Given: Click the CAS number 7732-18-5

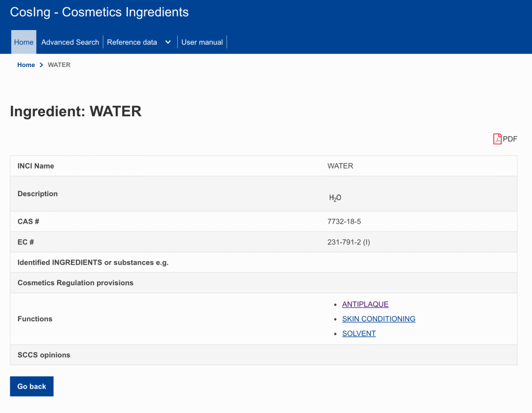Looking at the screenshot, I should pyautogui.click(x=344, y=222).
